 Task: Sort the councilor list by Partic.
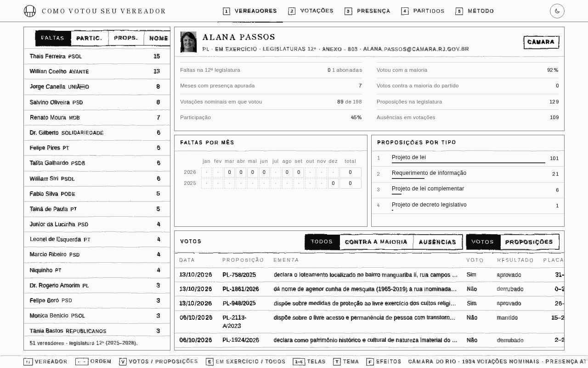90,38
